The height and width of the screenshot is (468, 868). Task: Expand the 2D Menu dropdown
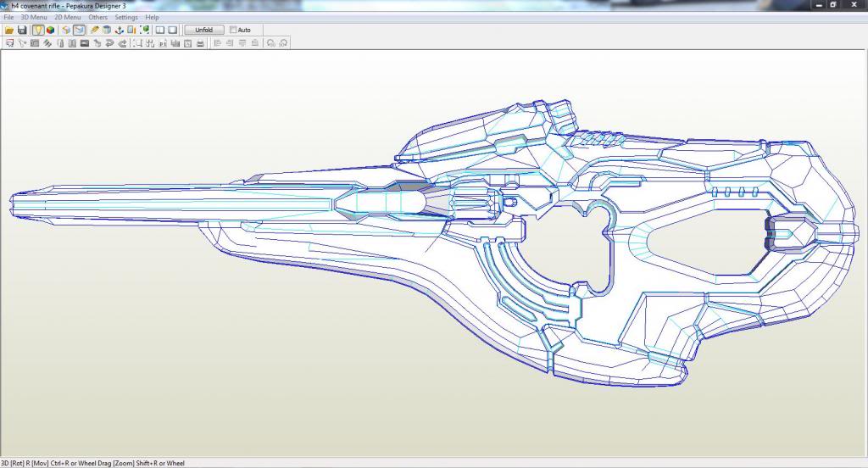click(68, 17)
